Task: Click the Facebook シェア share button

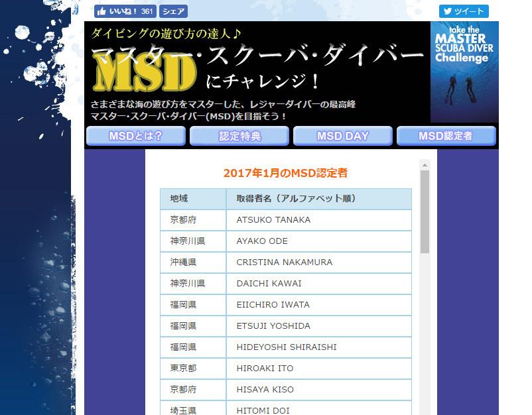Action: (x=173, y=11)
